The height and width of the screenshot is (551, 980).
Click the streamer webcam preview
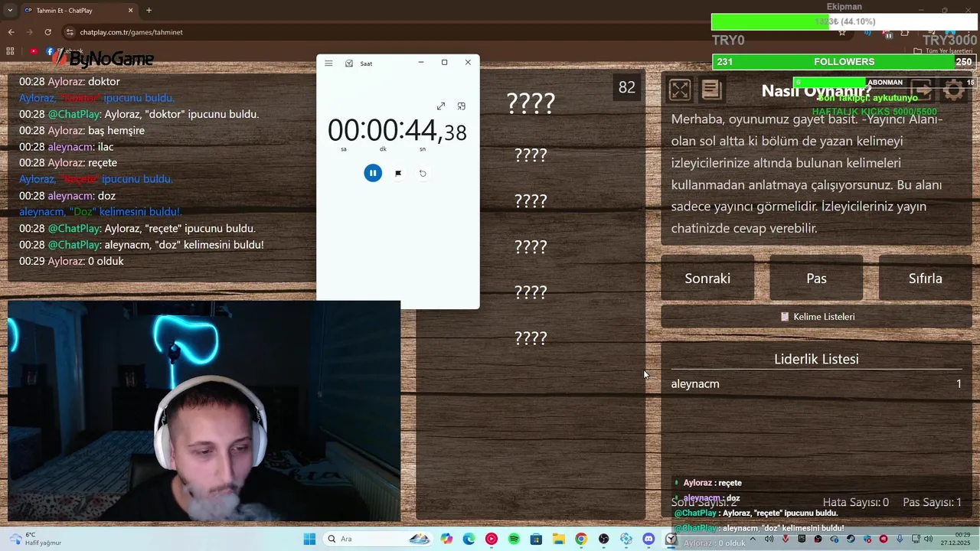[204, 411]
